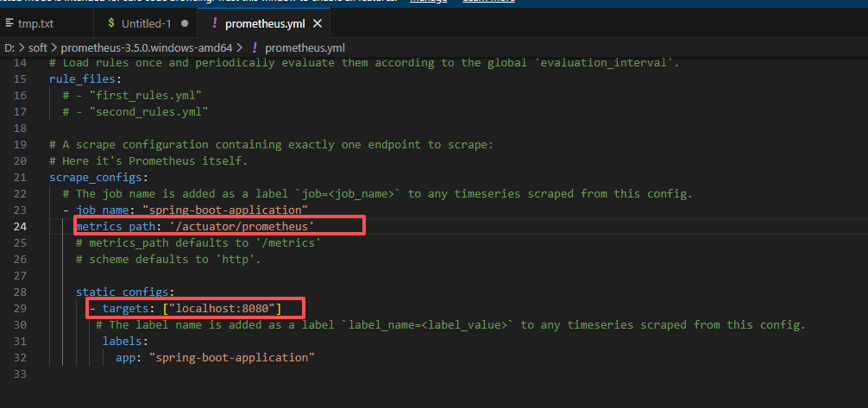The height and width of the screenshot is (408, 868).
Task: Click the text file icon on tmp.txt tab
Action: coord(9,24)
